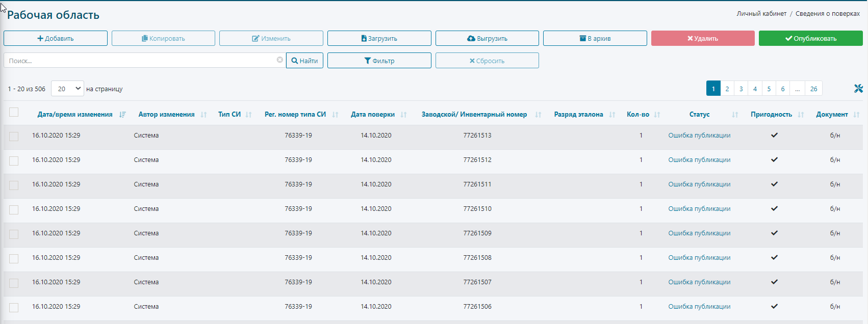This screenshot has height=324, width=868.
Task: Open Ошибка публикации status for 77261506
Action: coord(699,307)
